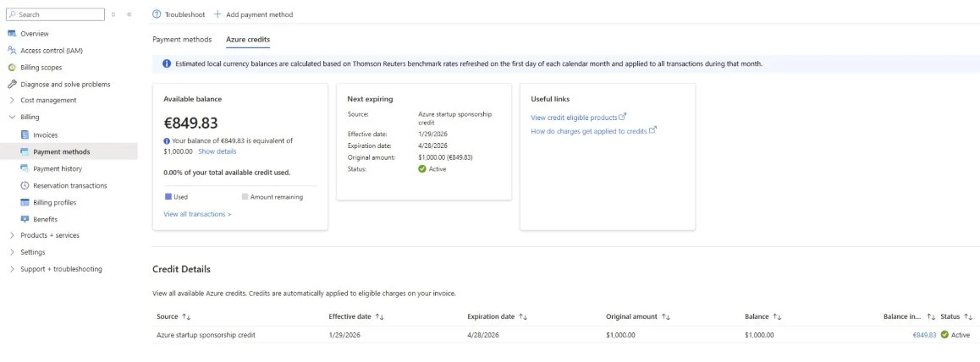This screenshot has height=362, width=980.
Task: Click the table cell 4/28/2026
Action: click(x=484, y=335)
